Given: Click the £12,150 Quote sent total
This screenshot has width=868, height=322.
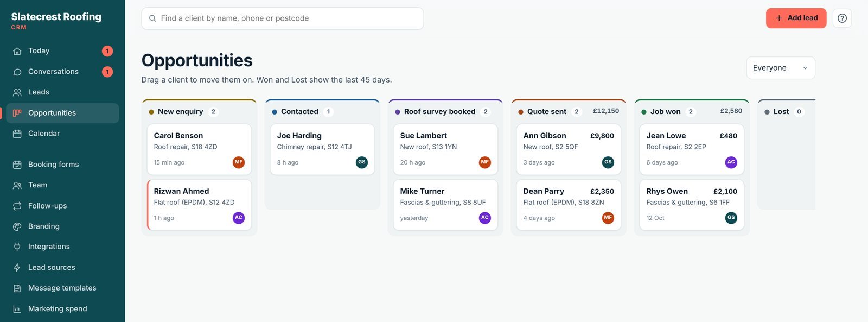Looking at the screenshot, I should [x=606, y=111].
